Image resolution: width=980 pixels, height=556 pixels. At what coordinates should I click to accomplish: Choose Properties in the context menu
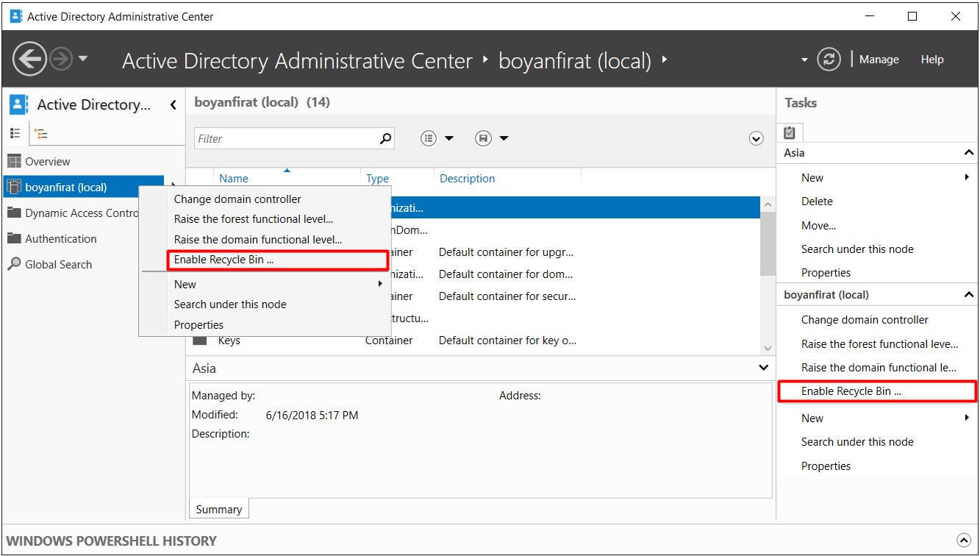198,325
